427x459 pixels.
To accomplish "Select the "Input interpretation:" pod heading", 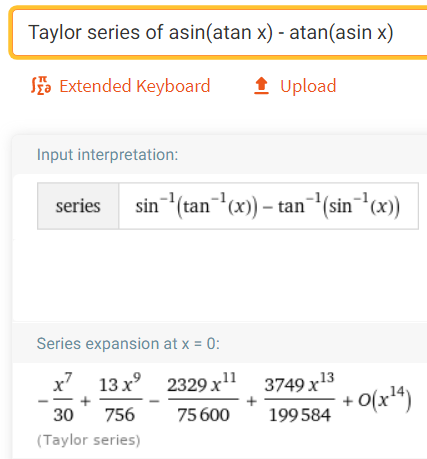I will pos(107,155).
